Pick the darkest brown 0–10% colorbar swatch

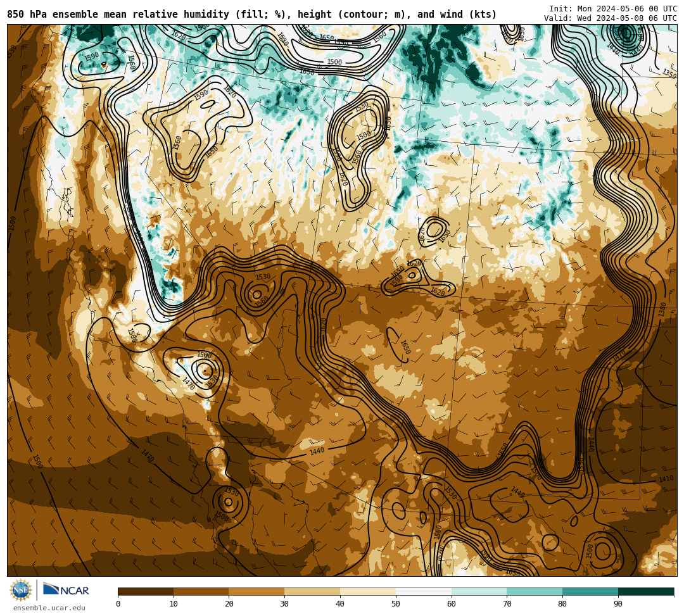(146, 591)
